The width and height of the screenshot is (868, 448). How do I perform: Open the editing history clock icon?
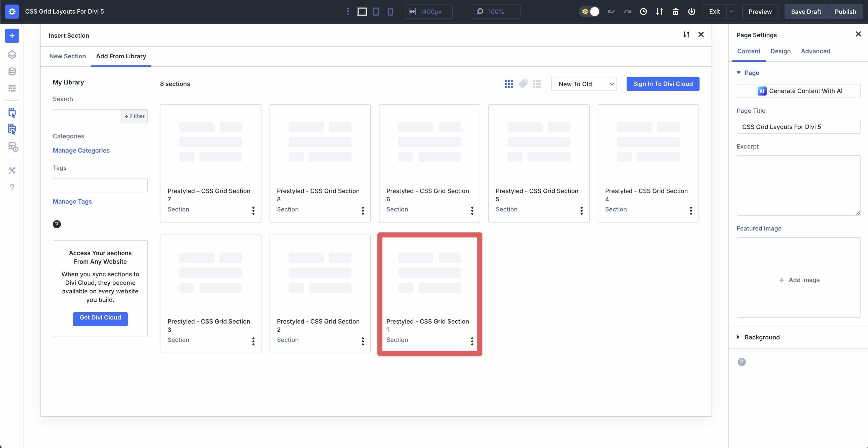coord(644,11)
